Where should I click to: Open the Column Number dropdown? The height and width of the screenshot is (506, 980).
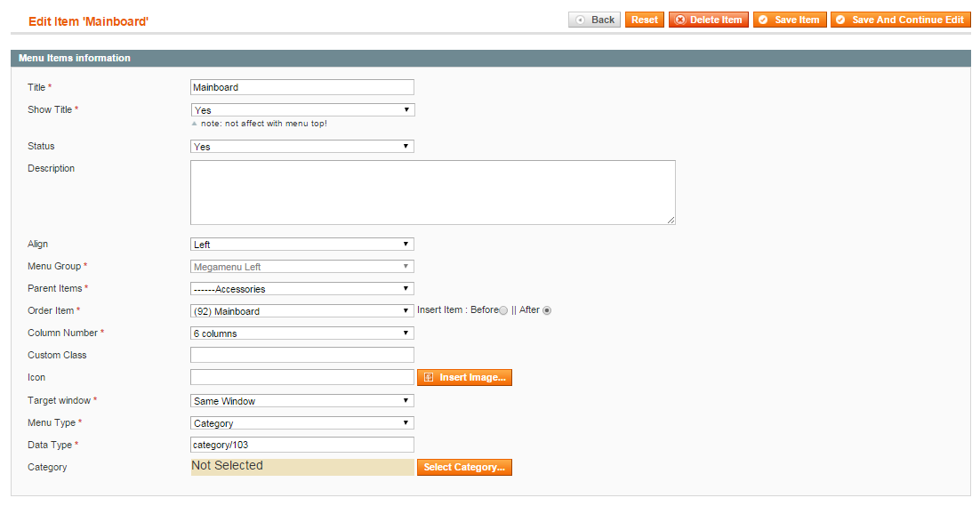pyautogui.click(x=301, y=333)
